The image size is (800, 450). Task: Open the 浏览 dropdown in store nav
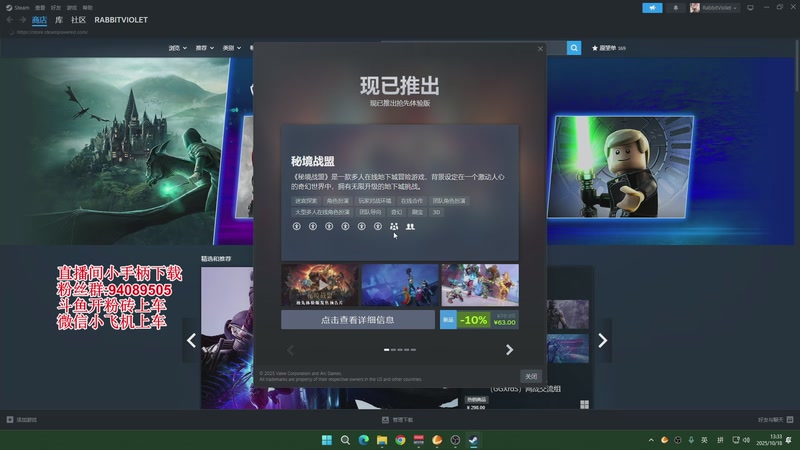[178, 48]
